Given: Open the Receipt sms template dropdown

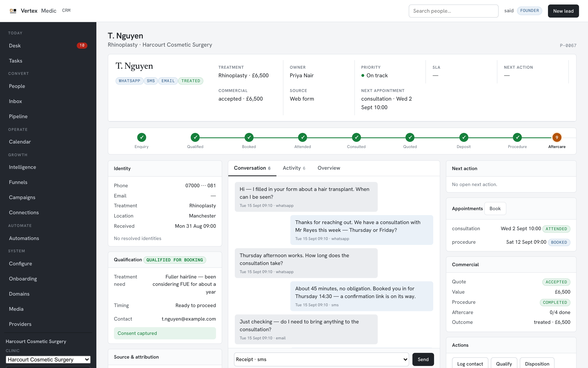Looking at the screenshot, I should [x=321, y=359].
